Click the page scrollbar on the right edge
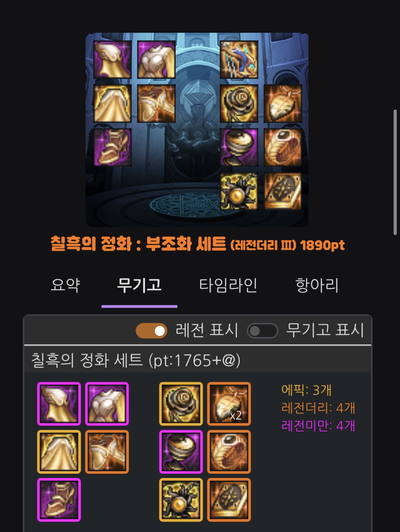Image resolution: width=400 pixels, height=532 pixels. (395, 172)
